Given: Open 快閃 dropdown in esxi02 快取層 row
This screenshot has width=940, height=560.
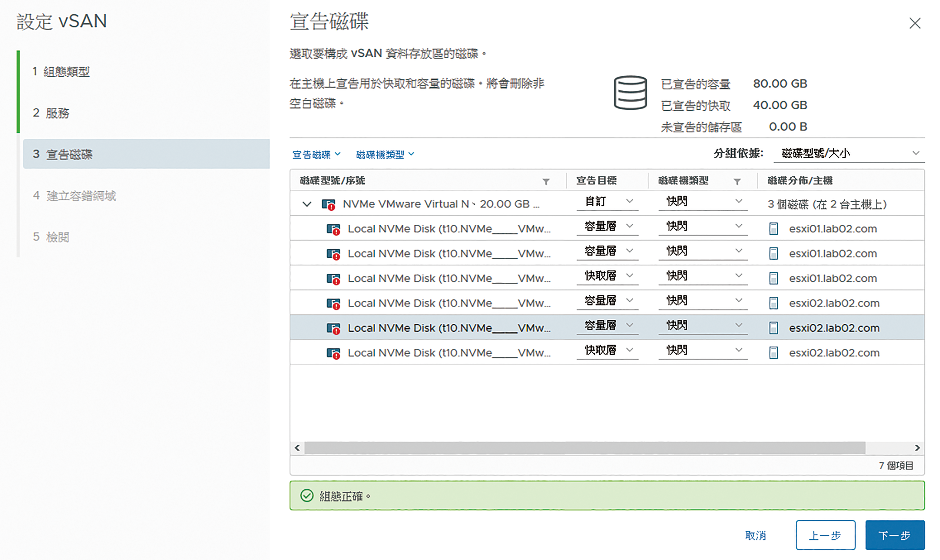Looking at the screenshot, I should point(703,351).
